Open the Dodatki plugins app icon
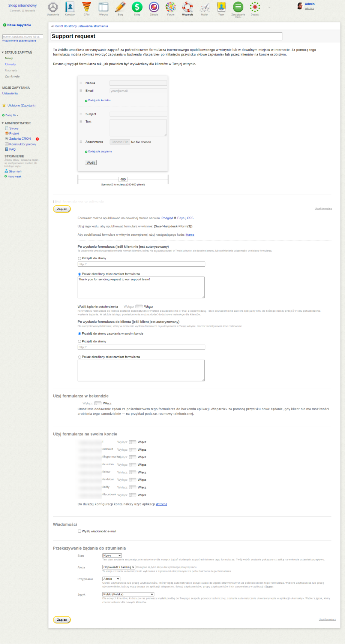This screenshot has width=345, height=644. pyautogui.click(x=255, y=7)
